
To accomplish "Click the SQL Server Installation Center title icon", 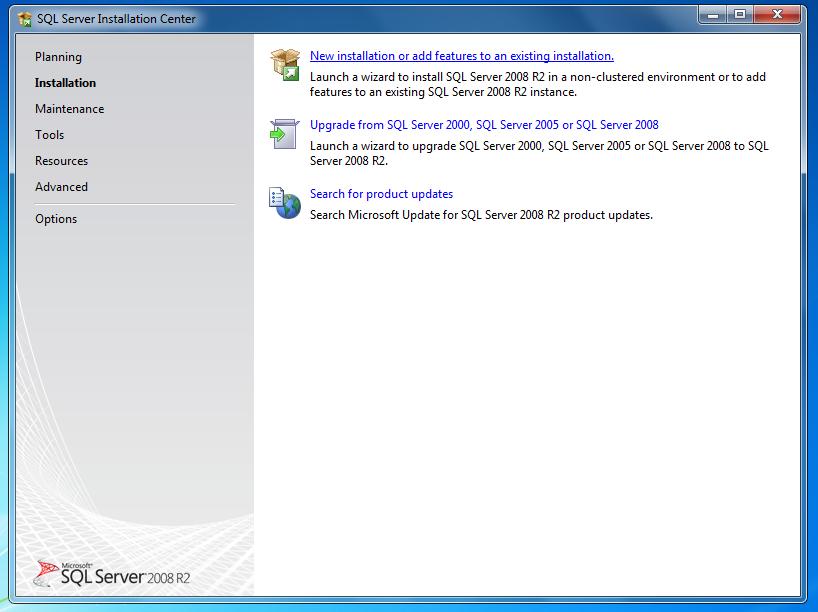I will 25,19.
